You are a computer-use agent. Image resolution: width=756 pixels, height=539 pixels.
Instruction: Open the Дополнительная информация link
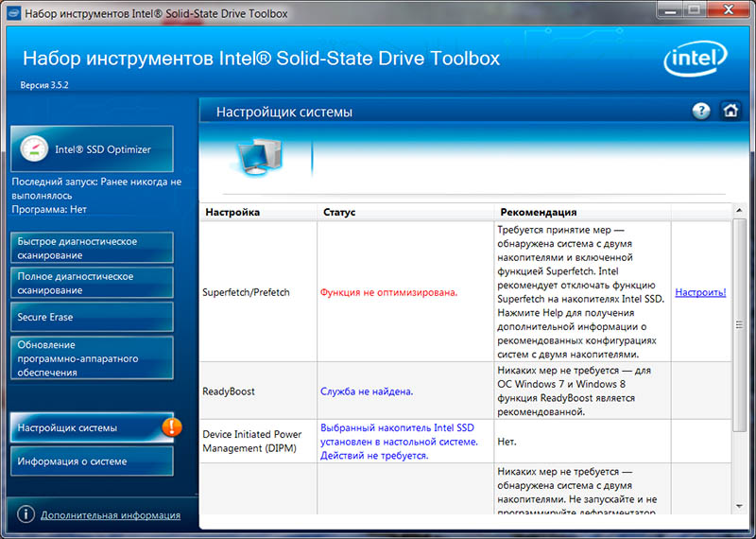(111, 515)
